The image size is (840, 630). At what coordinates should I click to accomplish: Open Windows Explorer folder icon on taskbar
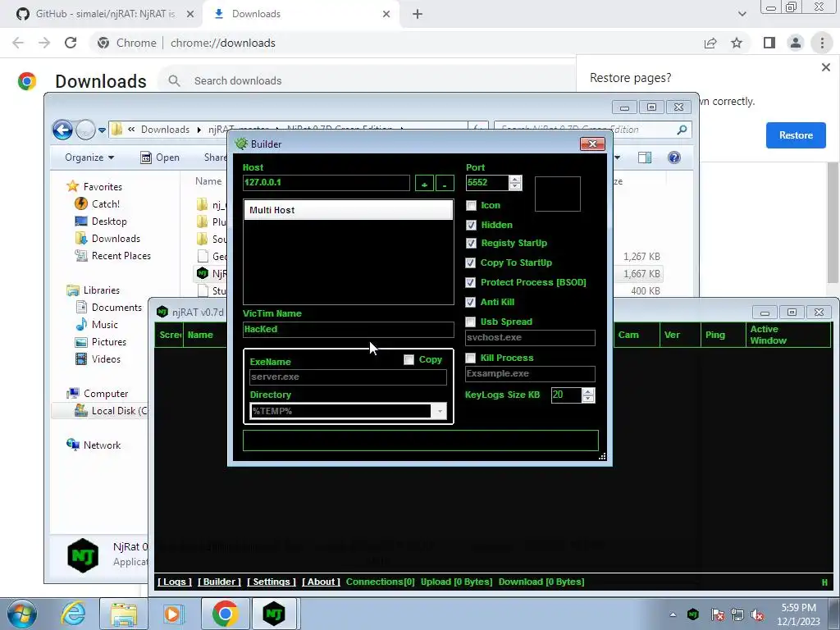(124, 614)
